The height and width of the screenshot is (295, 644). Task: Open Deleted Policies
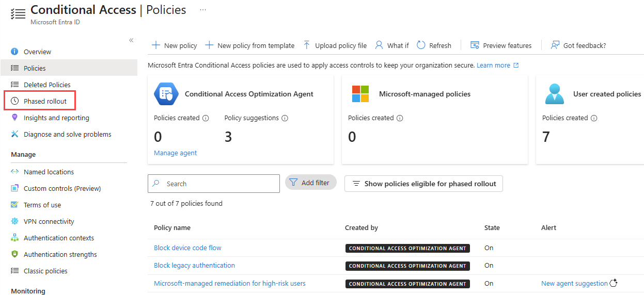coord(47,85)
